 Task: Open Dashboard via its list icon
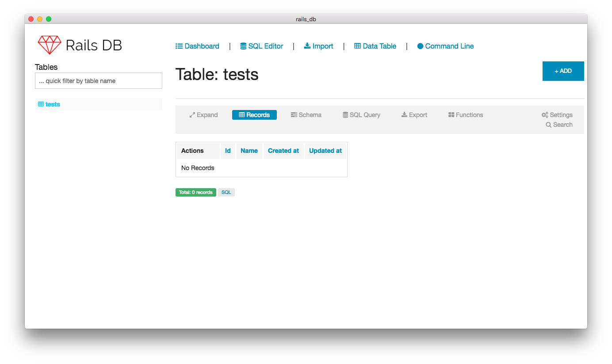[x=179, y=46]
